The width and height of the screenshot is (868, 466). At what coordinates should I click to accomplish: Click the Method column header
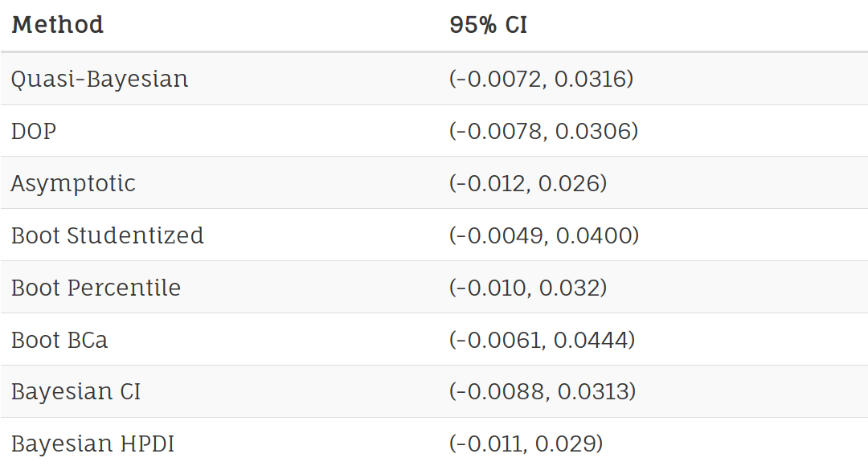(x=58, y=25)
